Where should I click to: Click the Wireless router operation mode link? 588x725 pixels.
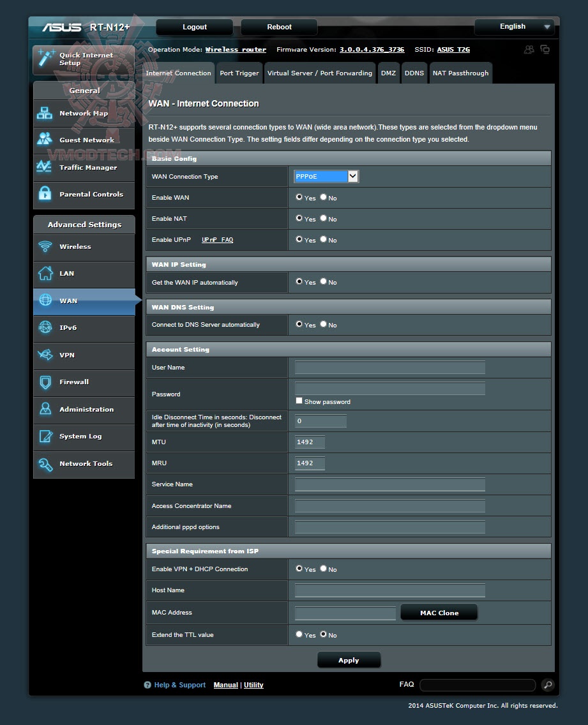click(236, 50)
